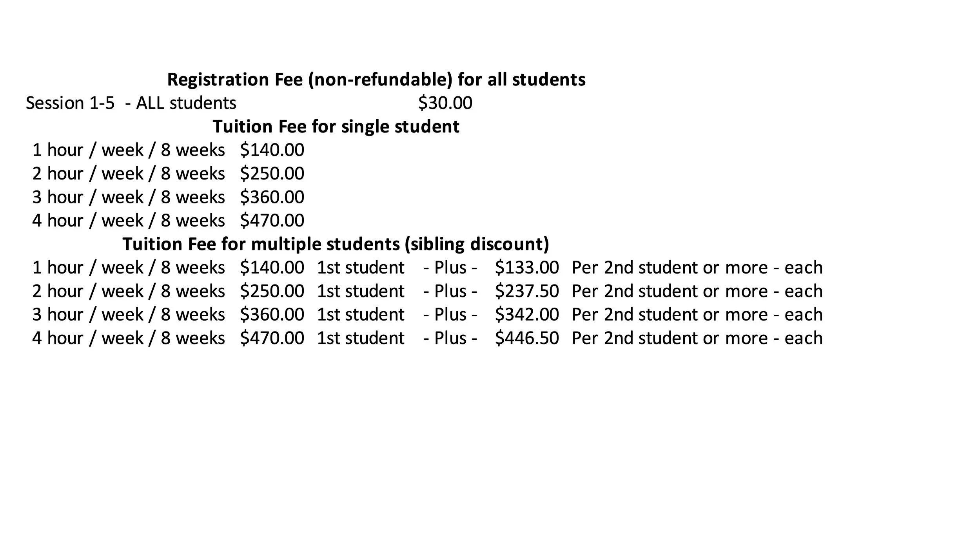Viewport: 980px width, 551px height.
Task: Select the $446.50 sibling price
Action: tap(527, 338)
